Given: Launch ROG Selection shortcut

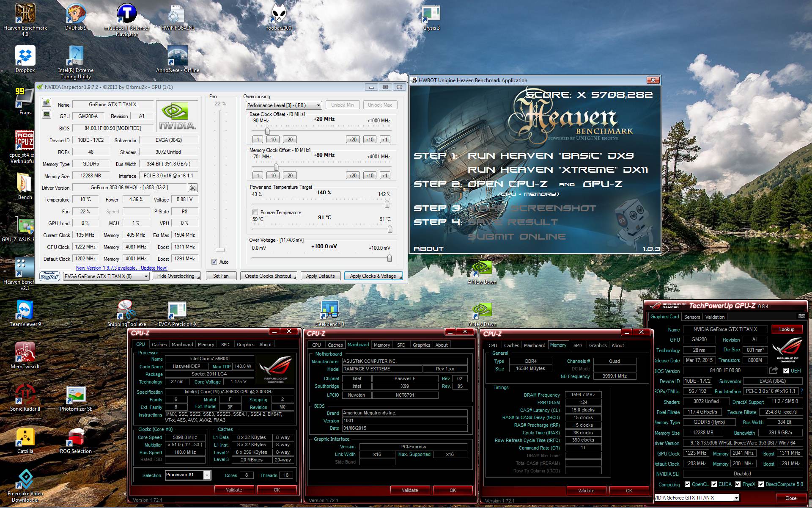Looking at the screenshot, I should tap(76, 440).
